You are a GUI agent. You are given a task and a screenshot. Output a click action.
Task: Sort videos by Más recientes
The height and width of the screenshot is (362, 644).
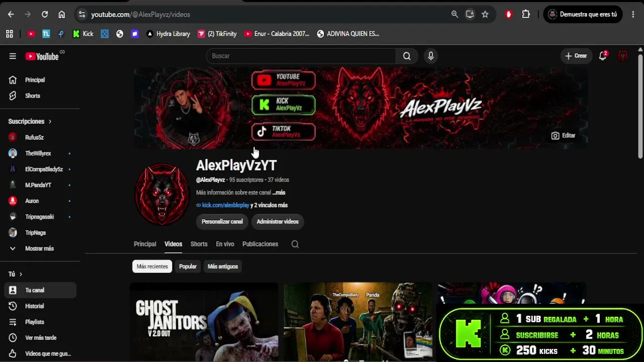(152, 266)
